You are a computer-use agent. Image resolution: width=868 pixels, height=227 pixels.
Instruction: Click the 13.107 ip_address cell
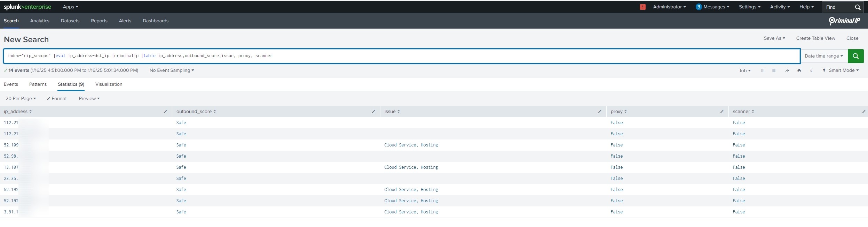tap(11, 167)
